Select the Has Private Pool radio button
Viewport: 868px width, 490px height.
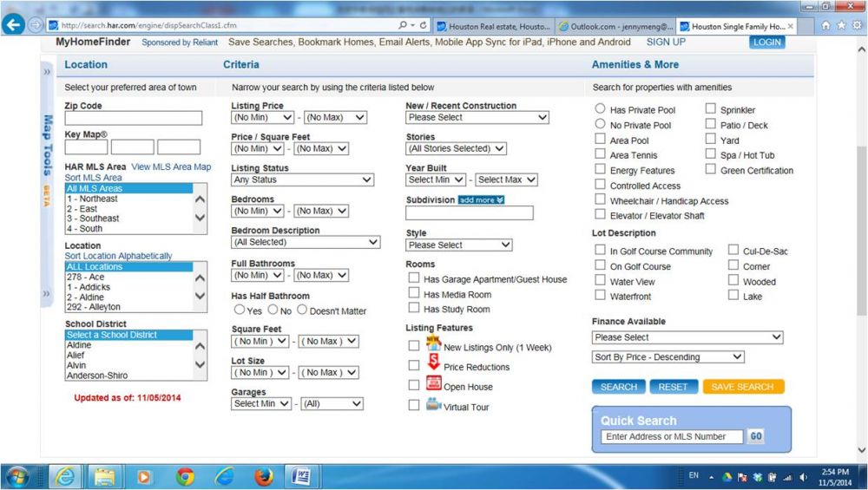(600, 109)
